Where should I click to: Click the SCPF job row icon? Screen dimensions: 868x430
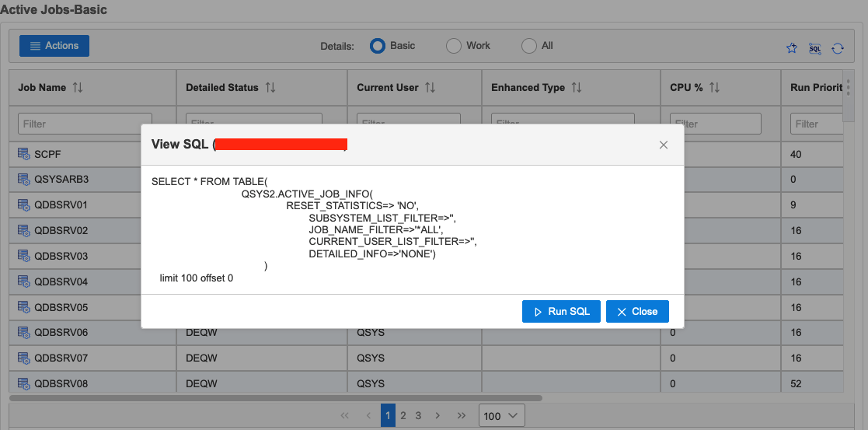[23, 154]
